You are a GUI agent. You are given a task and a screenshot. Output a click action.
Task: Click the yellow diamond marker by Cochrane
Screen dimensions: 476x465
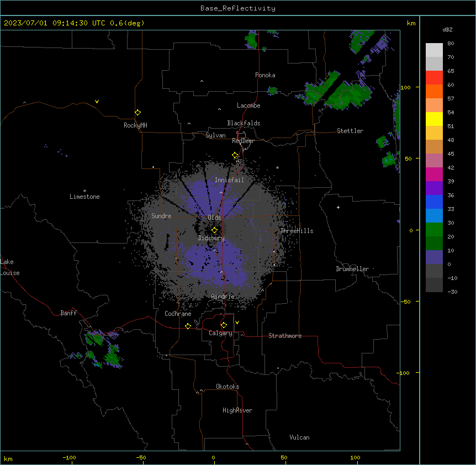(188, 326)
